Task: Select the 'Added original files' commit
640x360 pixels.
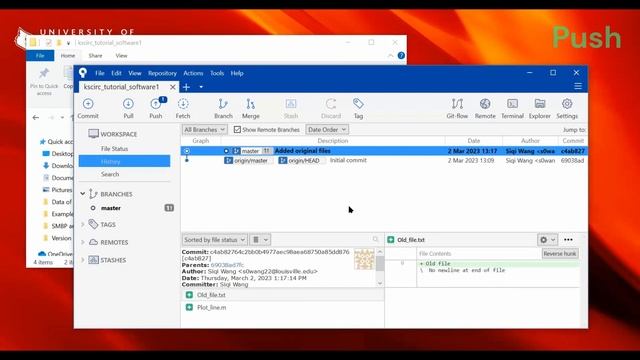Action: point(384,151)
